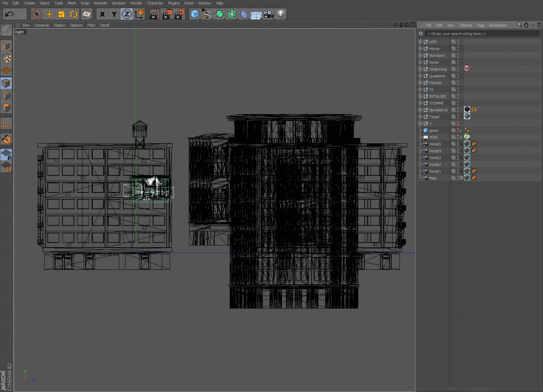543x392 pixels.
Task: Toggle the Locked Workplane icon
Action: [x=6, y=155]
